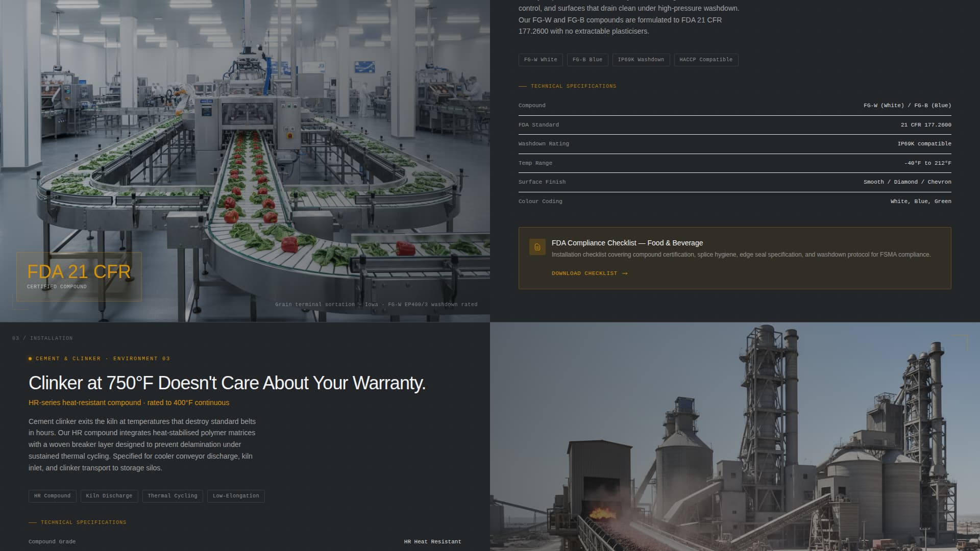Screen dimensions: 980x551
Task: Toggle the IP69K Washdown filter chip
Action: click(x=641, y=60)
